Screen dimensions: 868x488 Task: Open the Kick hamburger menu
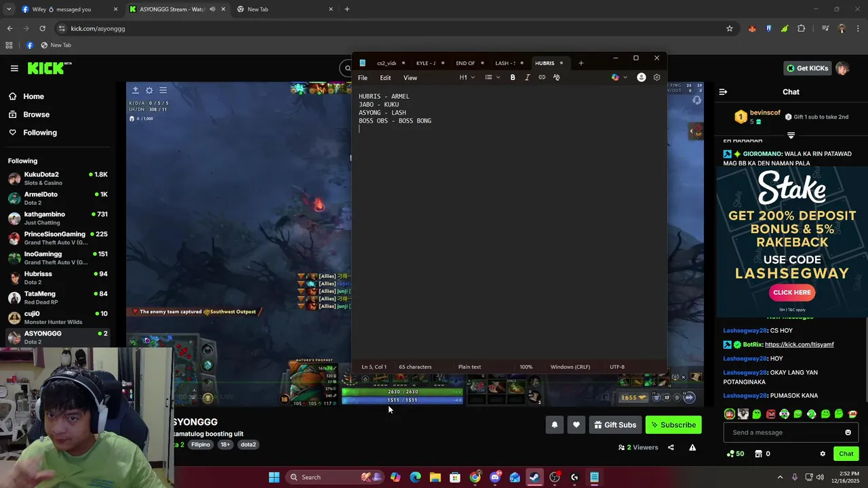[x=14, y=68]
